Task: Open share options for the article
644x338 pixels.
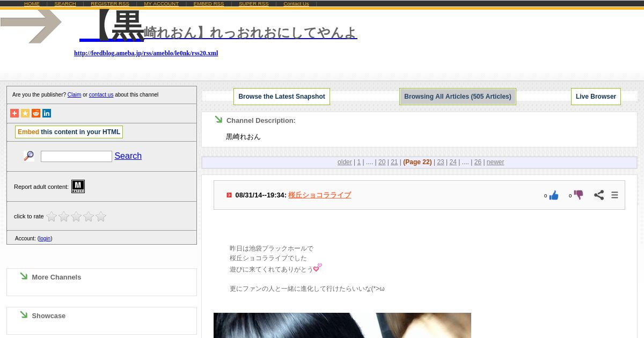Action: (x=599, y=195)
